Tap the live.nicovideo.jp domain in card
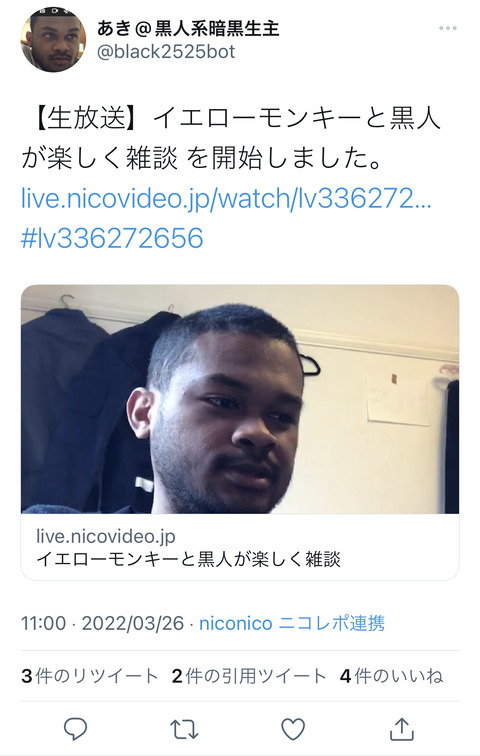This screenshot has height=756, width=480. [106, 536]
